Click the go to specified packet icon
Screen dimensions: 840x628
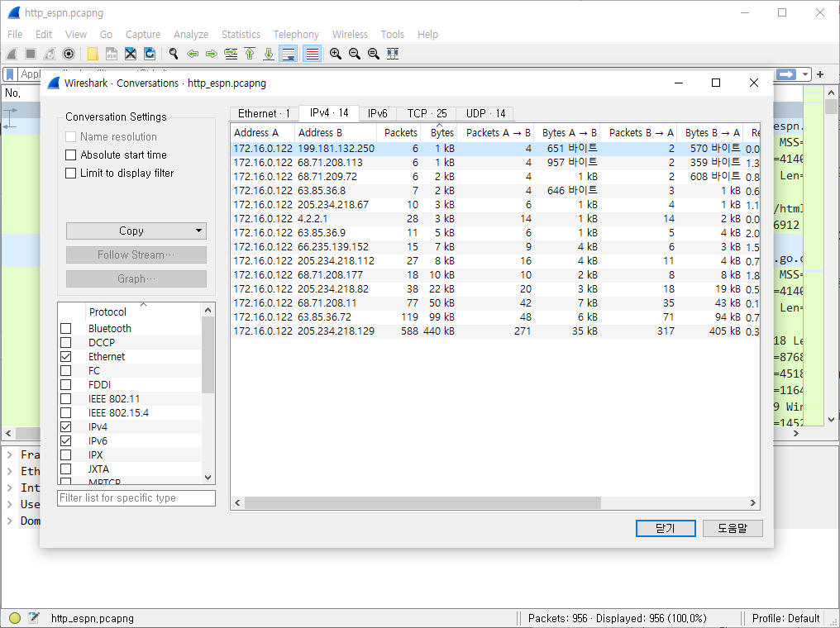231,54
